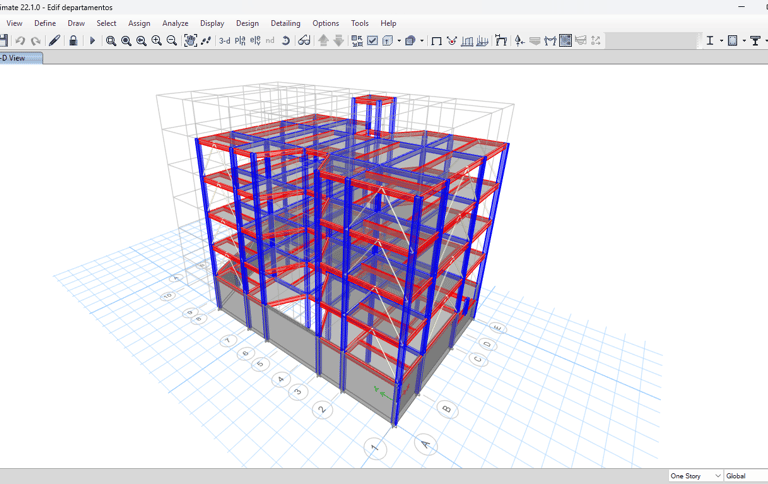Display joint loads red-dot icon

[452, 41]
